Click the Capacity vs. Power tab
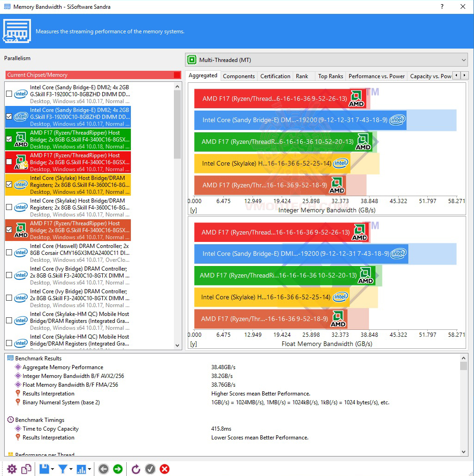 (431, 76)
